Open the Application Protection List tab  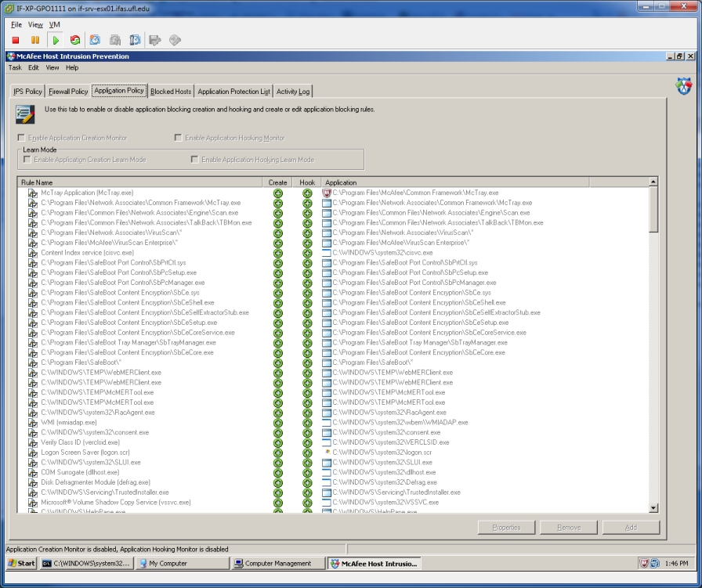point(233,92)
